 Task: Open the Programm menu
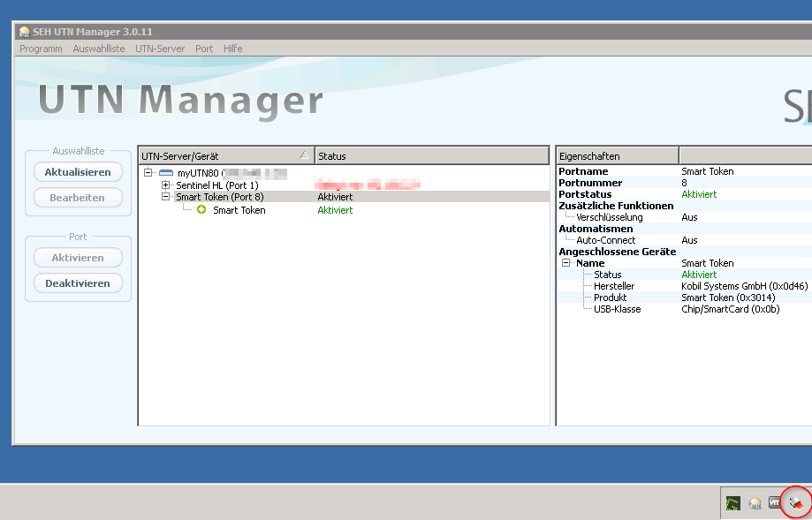[41, 49]
